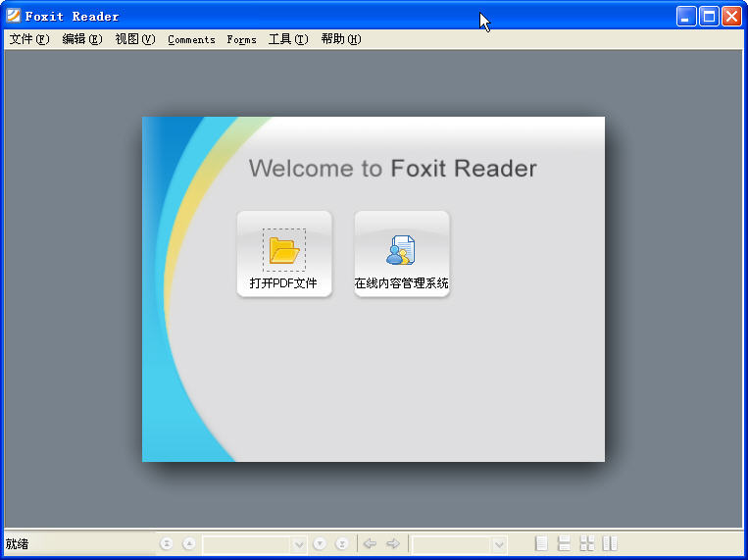Click the online content management system icon

[x=401, y=250]
